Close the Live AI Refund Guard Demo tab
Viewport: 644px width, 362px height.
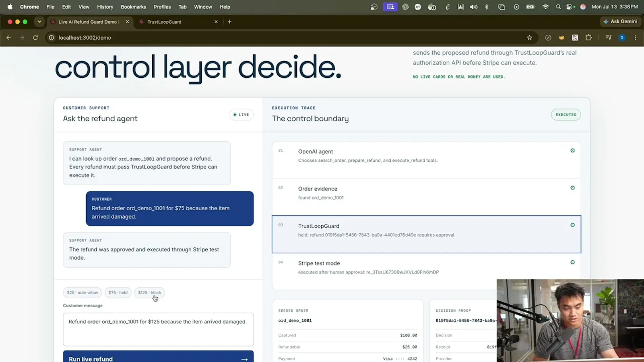tap(127, 22)
